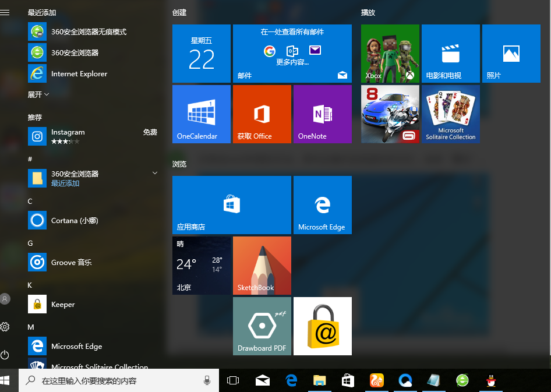Select the 获取 Office tile
Screen dimensions: 551x392
coord(262,114)
